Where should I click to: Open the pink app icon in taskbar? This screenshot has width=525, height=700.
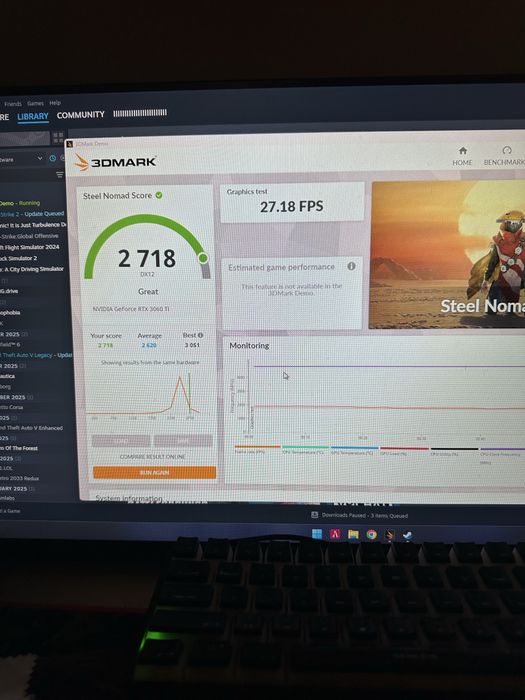(x=335, y=534)
